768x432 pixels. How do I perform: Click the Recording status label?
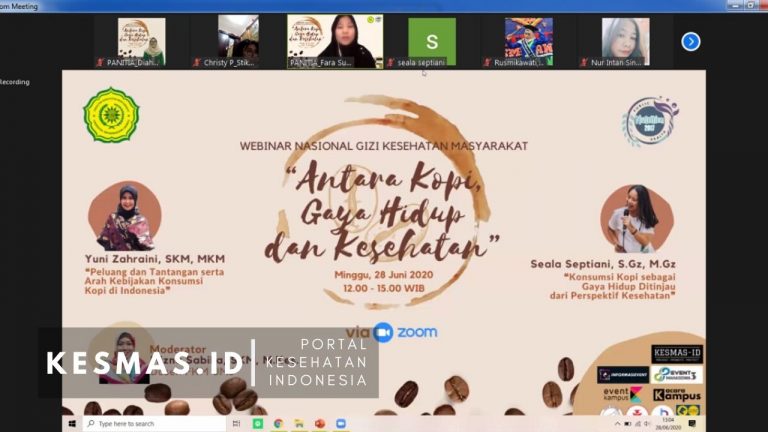click(x=15, y=82)
